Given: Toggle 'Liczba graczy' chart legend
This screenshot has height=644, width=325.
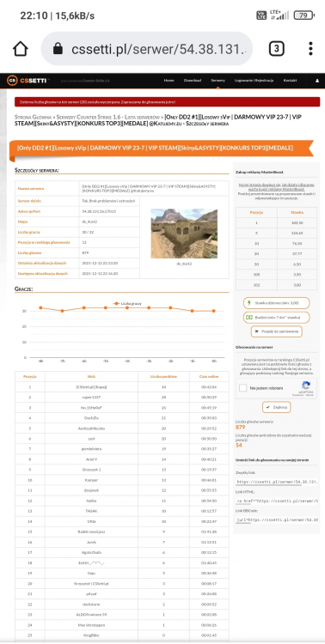Looking at the screenshot, I should pos(127,303).
